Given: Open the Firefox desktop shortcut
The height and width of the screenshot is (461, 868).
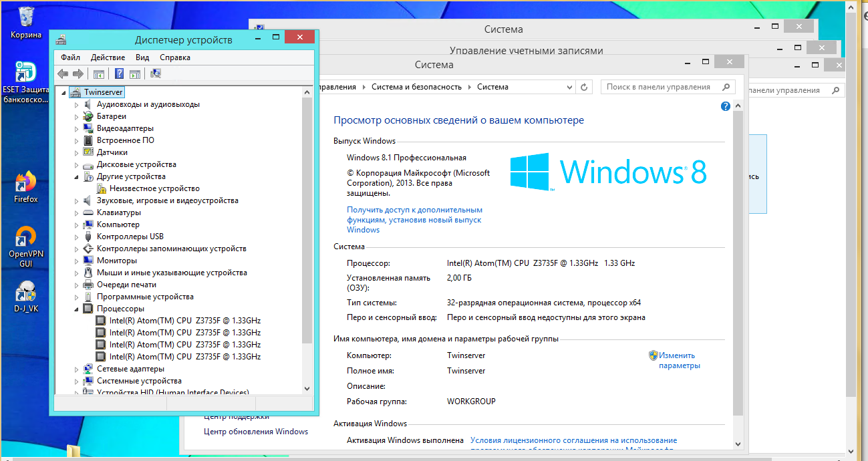Looking at the screenshot, I should point(26,187).
